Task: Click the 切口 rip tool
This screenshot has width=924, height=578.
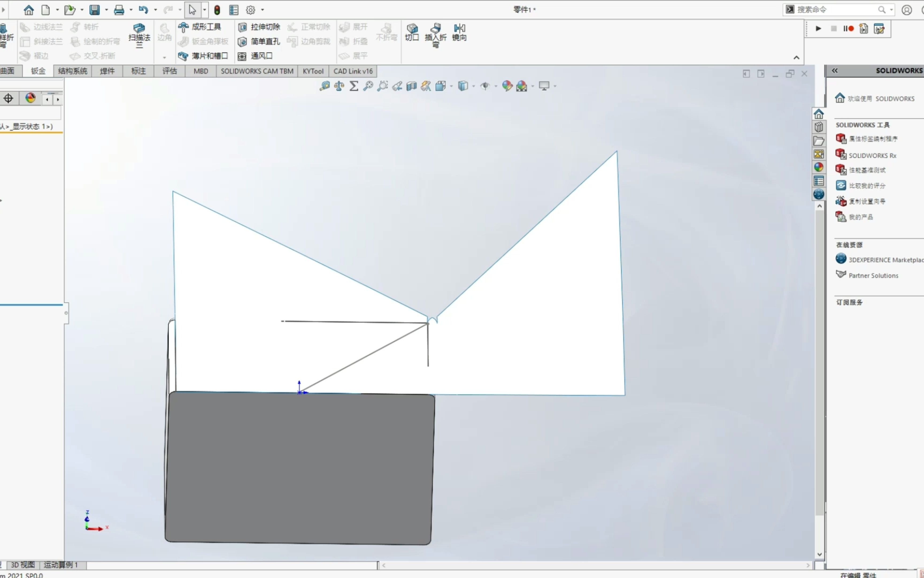Action: [412, 32]
